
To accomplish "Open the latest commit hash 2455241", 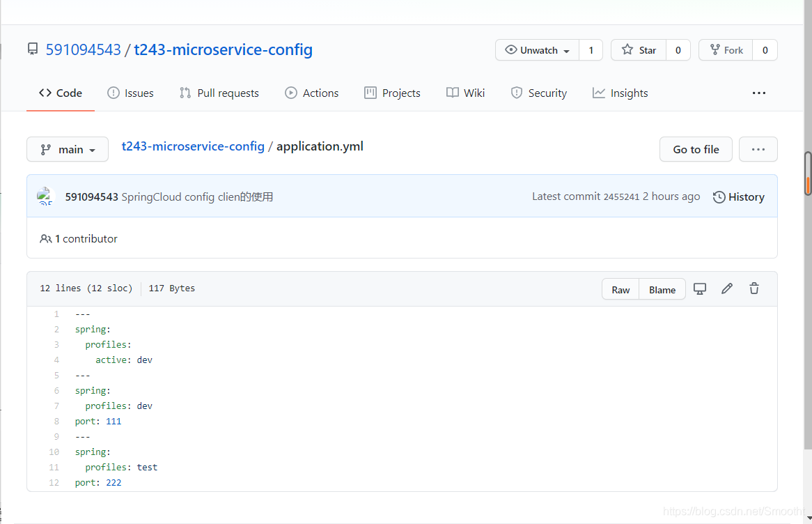I will click(621, 197).
